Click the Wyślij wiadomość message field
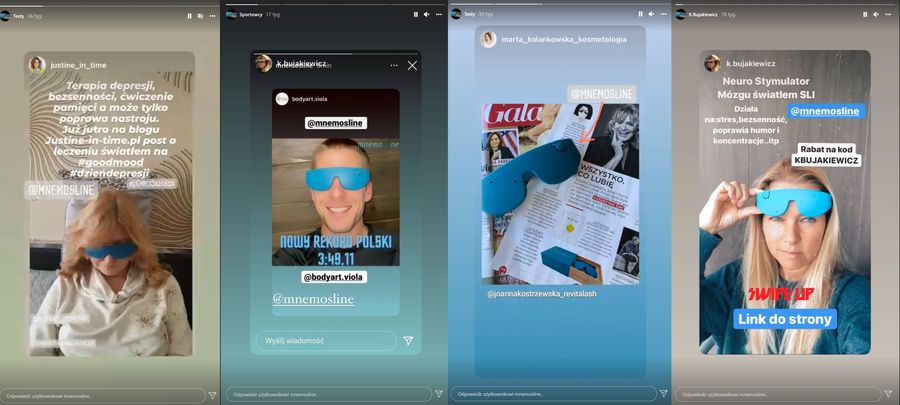Viewport: 900px width, 405px height. (x=326, y=341)
